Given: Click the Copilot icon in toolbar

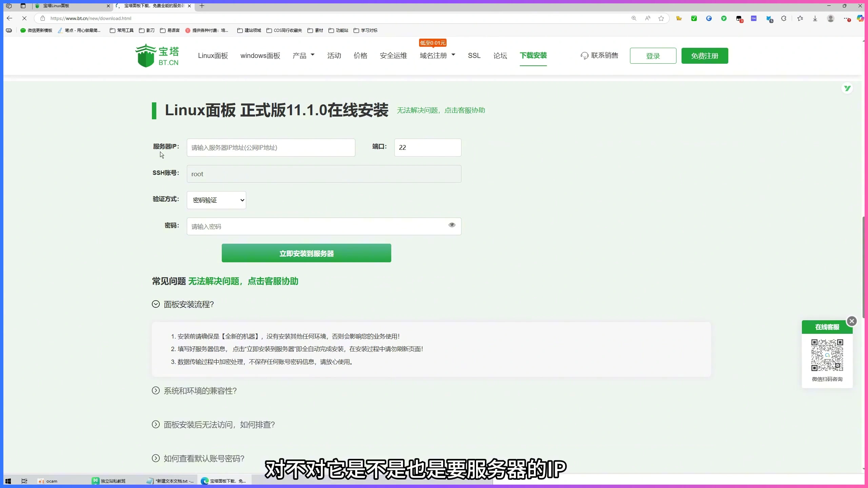Looking at the screenshot, I should click(x=861, y=18).
